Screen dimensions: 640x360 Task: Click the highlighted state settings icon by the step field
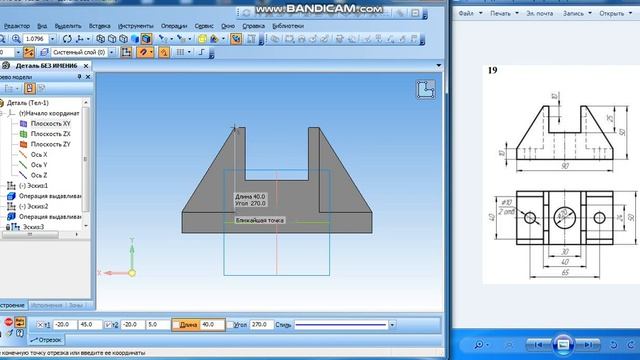[29, 52]
